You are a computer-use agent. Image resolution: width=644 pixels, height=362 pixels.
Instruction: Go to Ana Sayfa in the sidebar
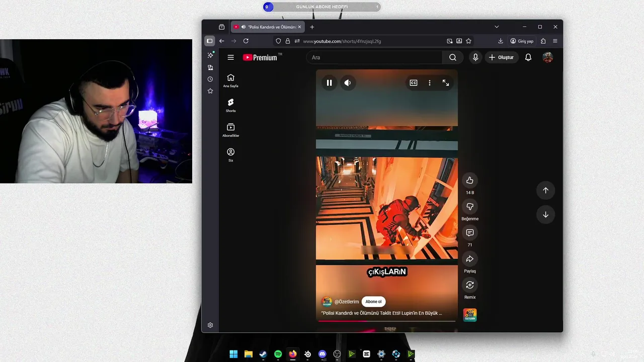point(230,81)
